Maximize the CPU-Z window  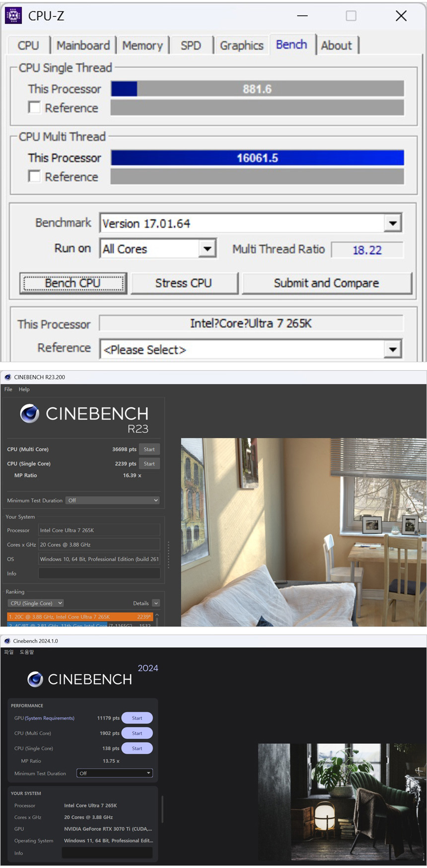coord(351,16)
